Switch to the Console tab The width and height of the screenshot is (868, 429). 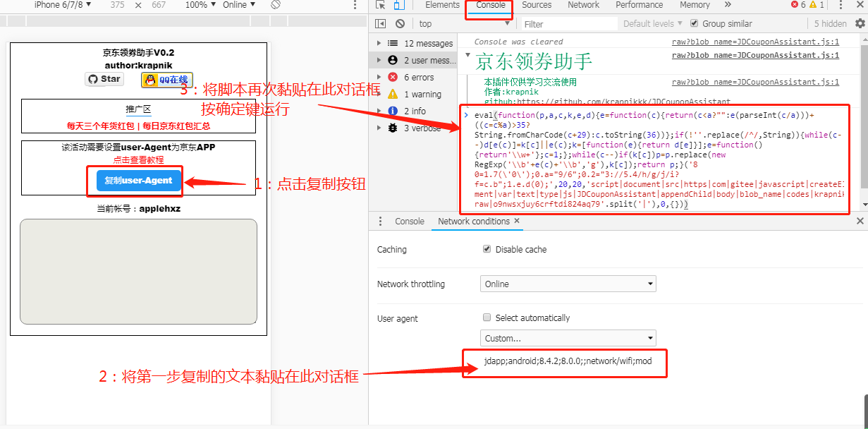(x=490, y=5)
